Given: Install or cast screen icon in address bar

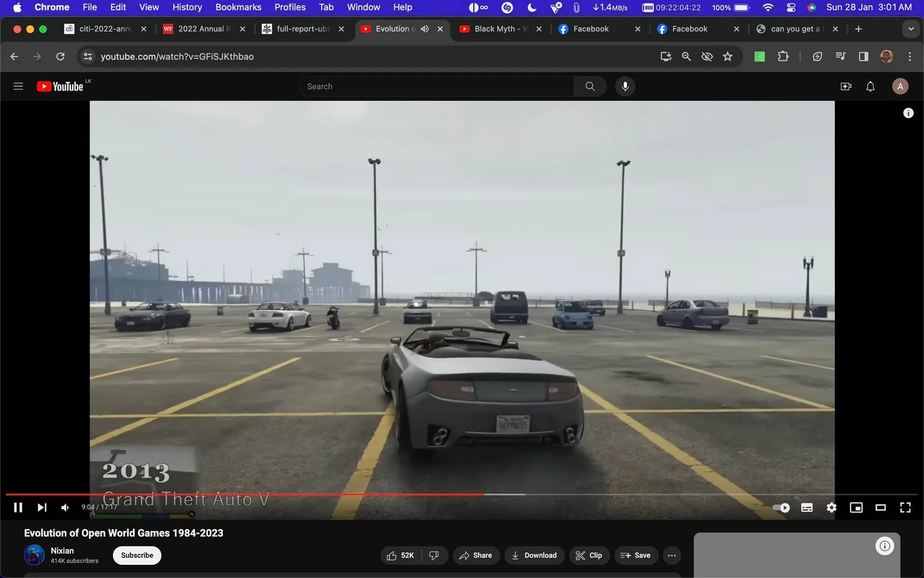Looking at the screenshot, I should click(x=666, y=56).
